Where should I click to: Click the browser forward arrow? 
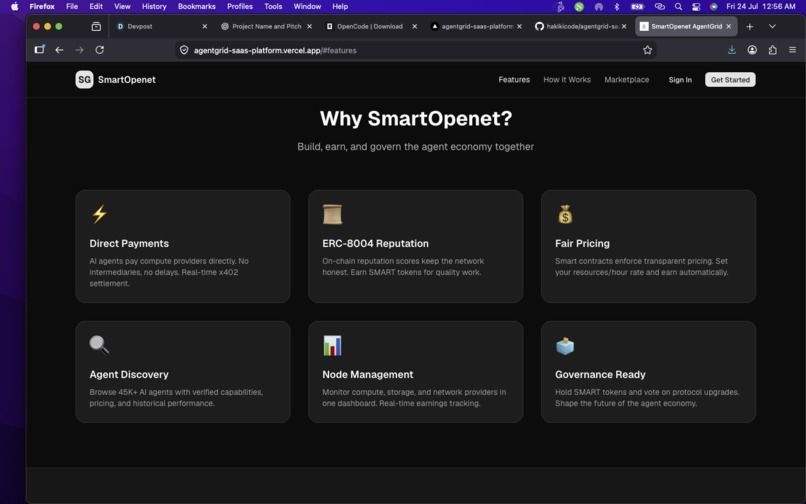click(79, 50)
